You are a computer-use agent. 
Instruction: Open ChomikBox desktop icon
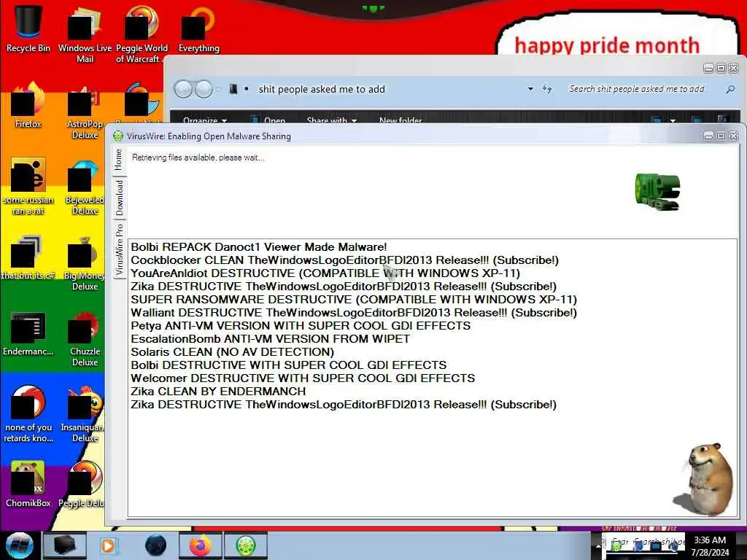point(28,483)
